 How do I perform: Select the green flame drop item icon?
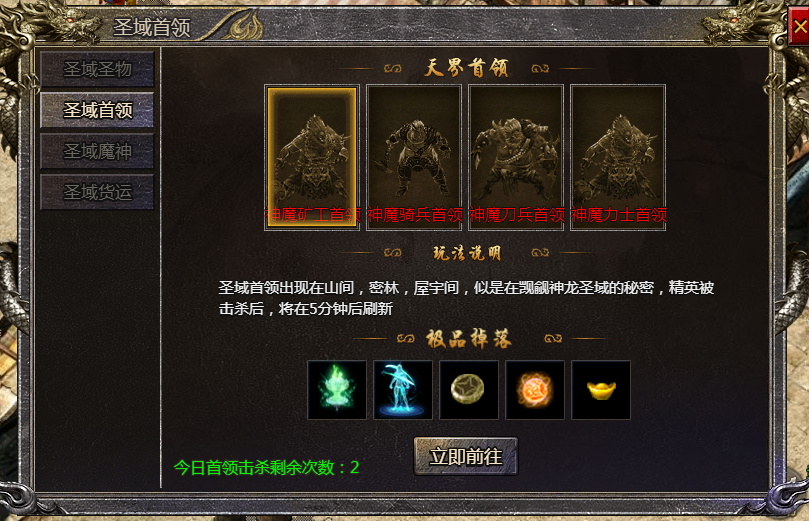[337, 390]
